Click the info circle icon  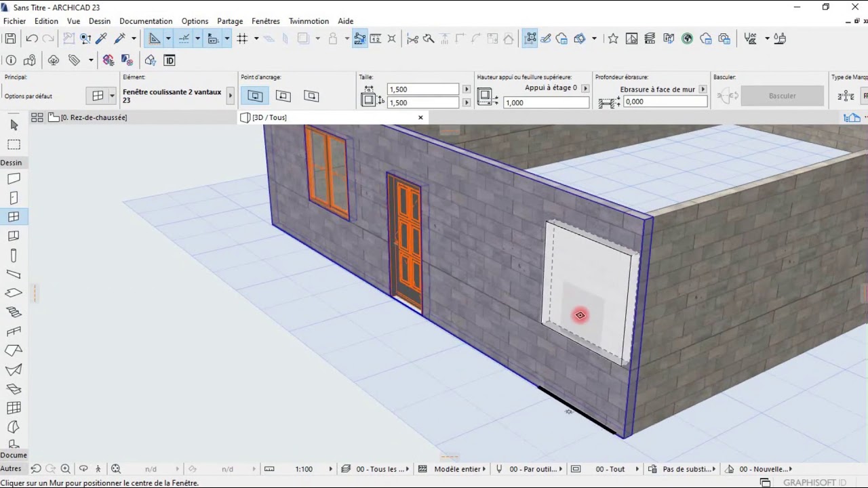(x=10, y=60)
